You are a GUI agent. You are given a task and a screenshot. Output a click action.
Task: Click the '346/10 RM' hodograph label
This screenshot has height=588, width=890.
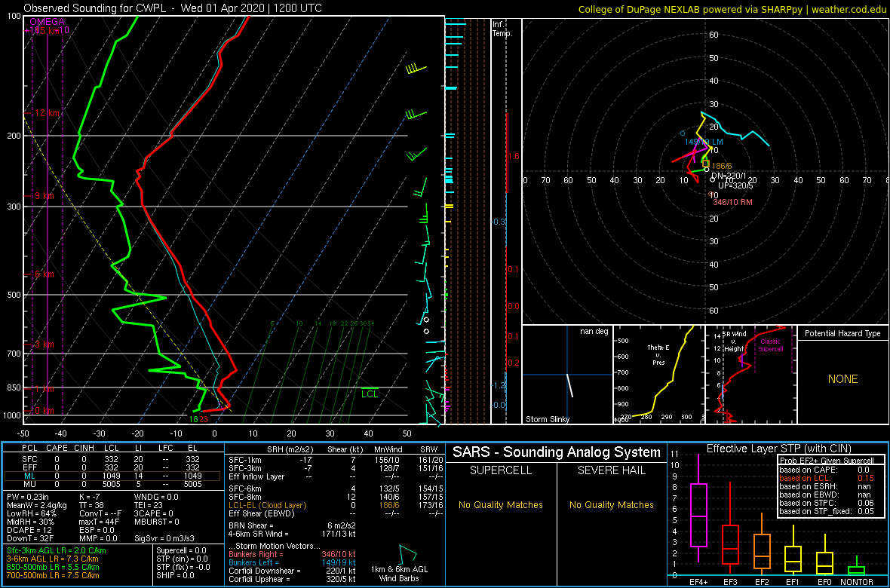(733, 202)
